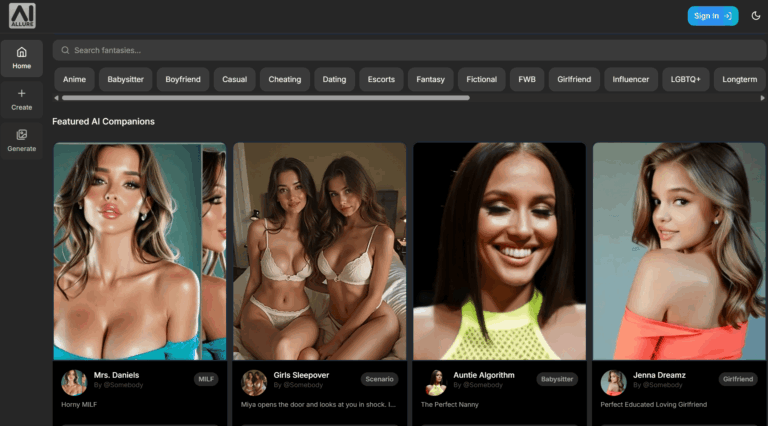This screenshot has width=768, height=426.
Task: Click the MILF tag badge
Action: click(x=206, y=379)
